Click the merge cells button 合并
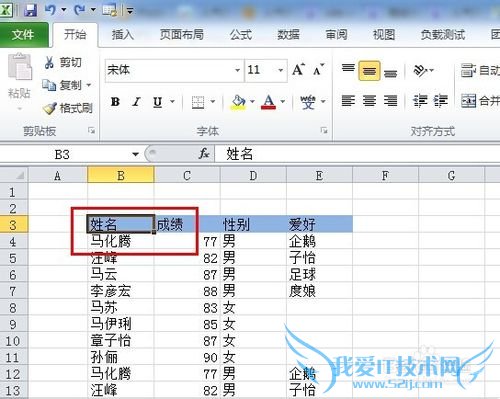The image size is (500, 399). coord(480,100)
